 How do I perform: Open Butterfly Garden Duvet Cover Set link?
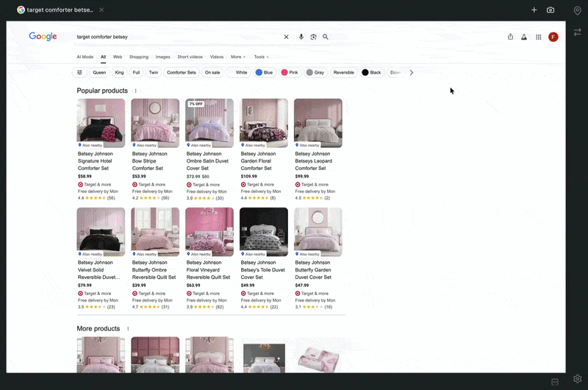click(x=313, y=270)
